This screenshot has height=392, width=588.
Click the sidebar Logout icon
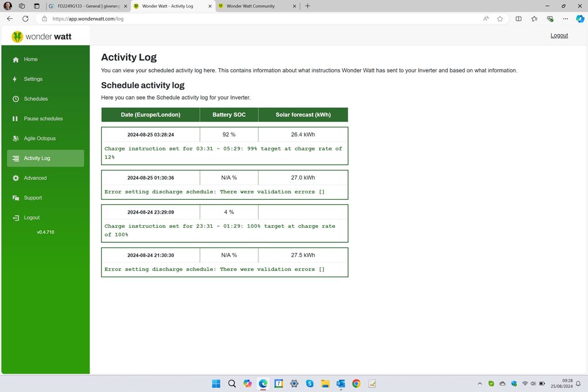point(16,218)
